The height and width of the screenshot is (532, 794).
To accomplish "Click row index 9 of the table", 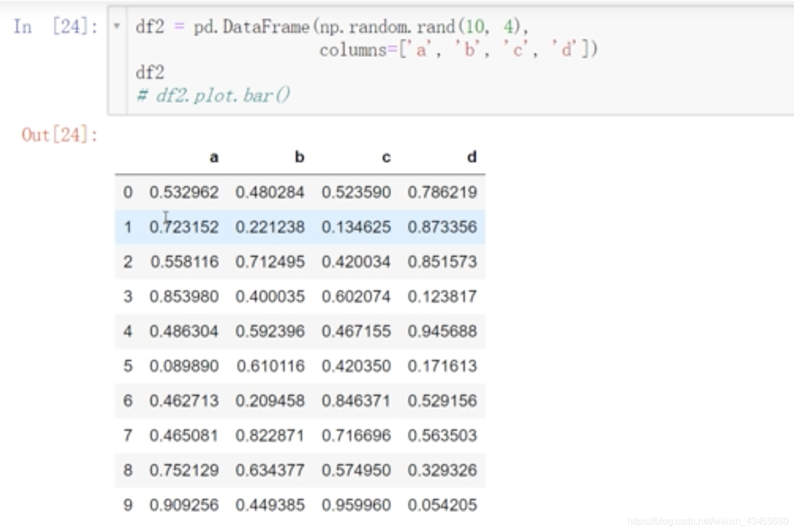I will click(x=128, y=505).
